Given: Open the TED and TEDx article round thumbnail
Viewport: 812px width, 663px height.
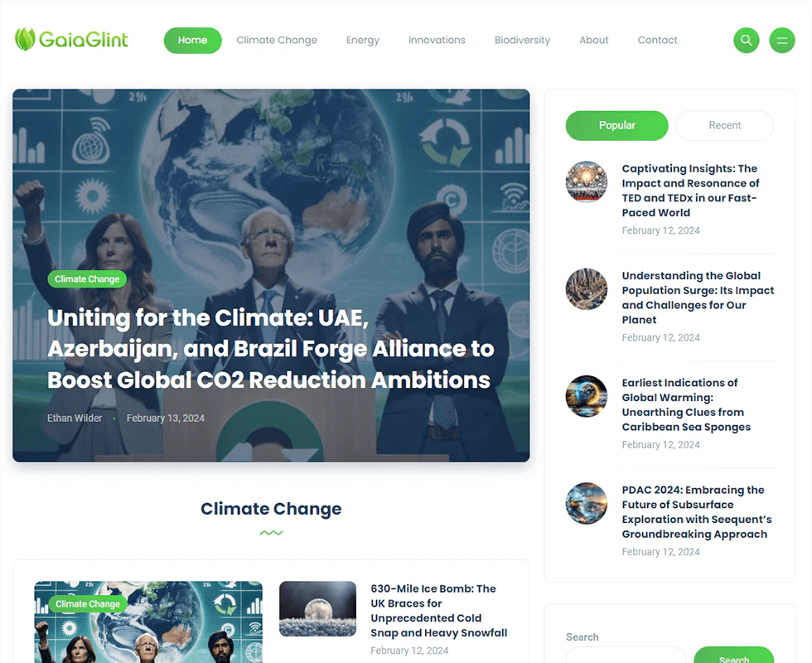Looking at the screenshot, I should 587,181.
